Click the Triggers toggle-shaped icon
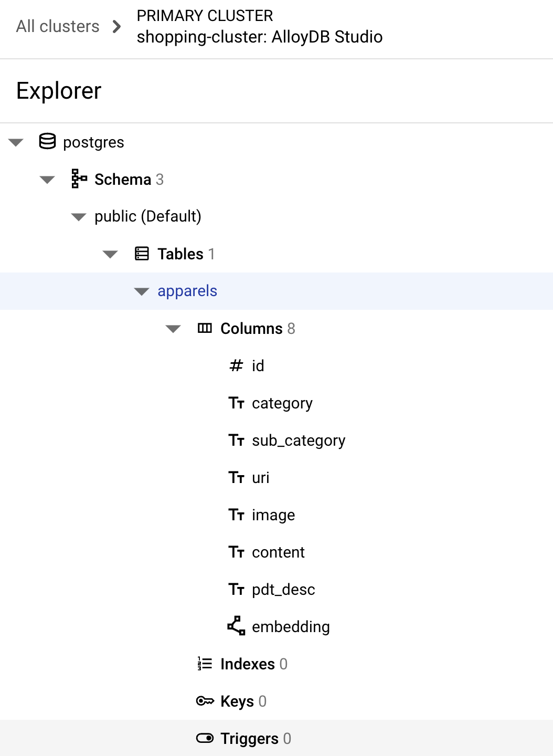 205,739
